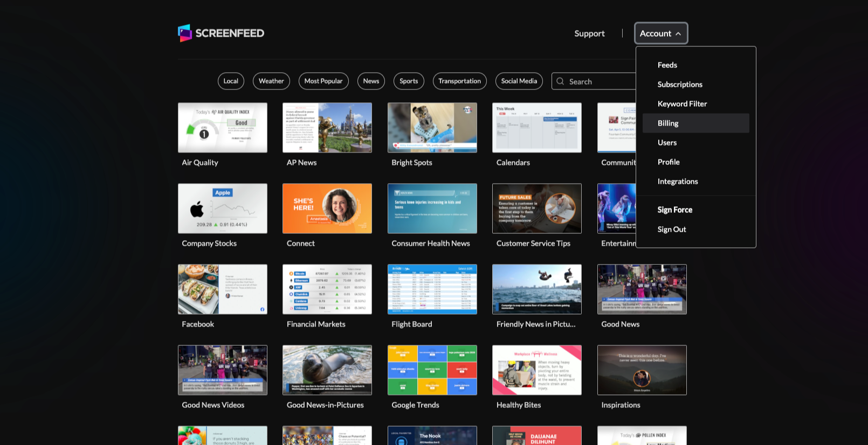Viewport: 868px width, 445px height.
Task: Click the Consumer Health News title
Action: (x=431, y=244)
